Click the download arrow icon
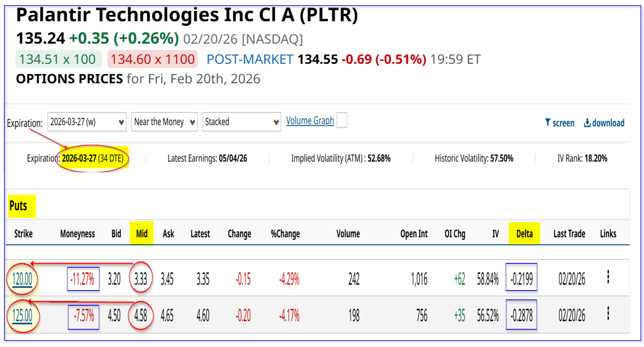This screenshot has height=347, width=644. point(587,123)
